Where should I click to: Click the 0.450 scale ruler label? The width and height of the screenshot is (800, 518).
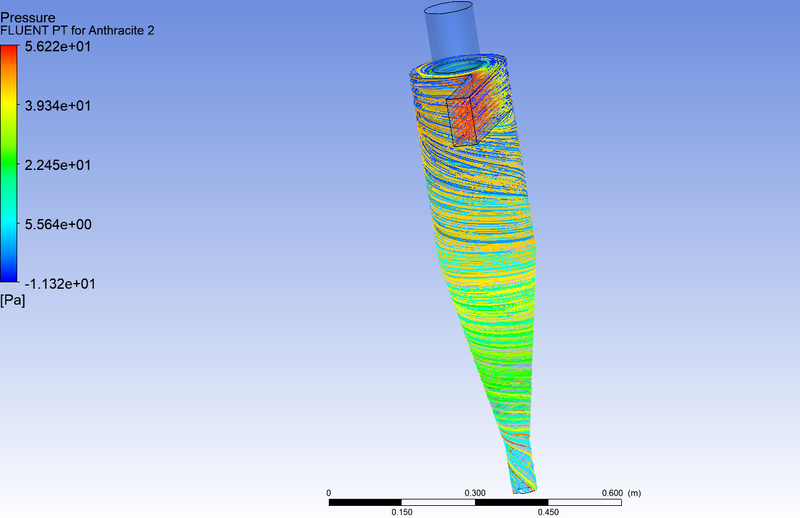(546, 512)
